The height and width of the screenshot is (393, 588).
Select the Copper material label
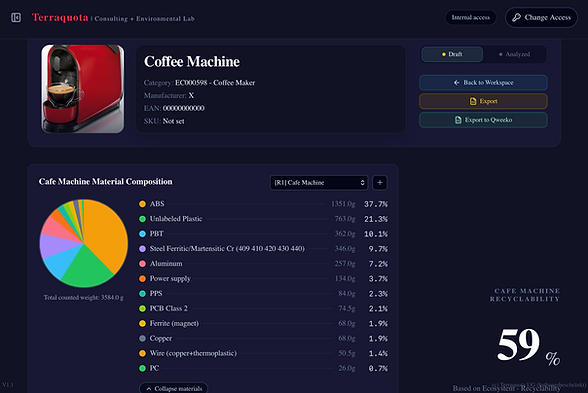(161, 338)
